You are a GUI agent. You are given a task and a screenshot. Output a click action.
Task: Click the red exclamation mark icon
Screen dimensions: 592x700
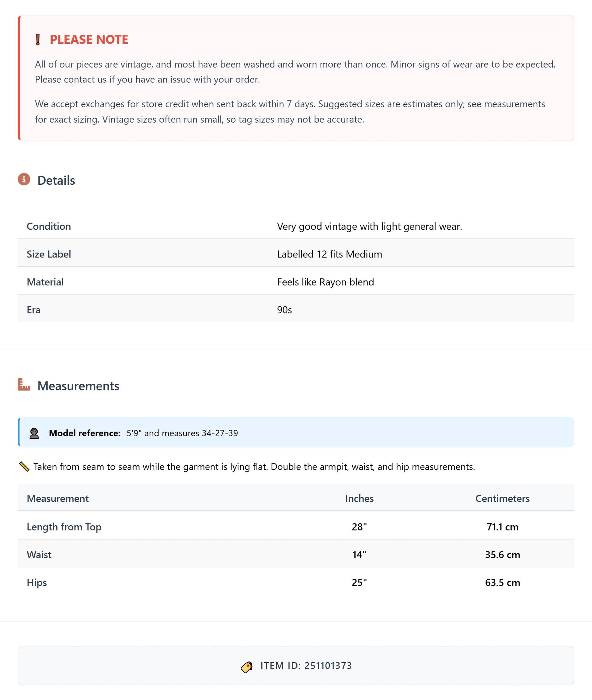(38, 40)
